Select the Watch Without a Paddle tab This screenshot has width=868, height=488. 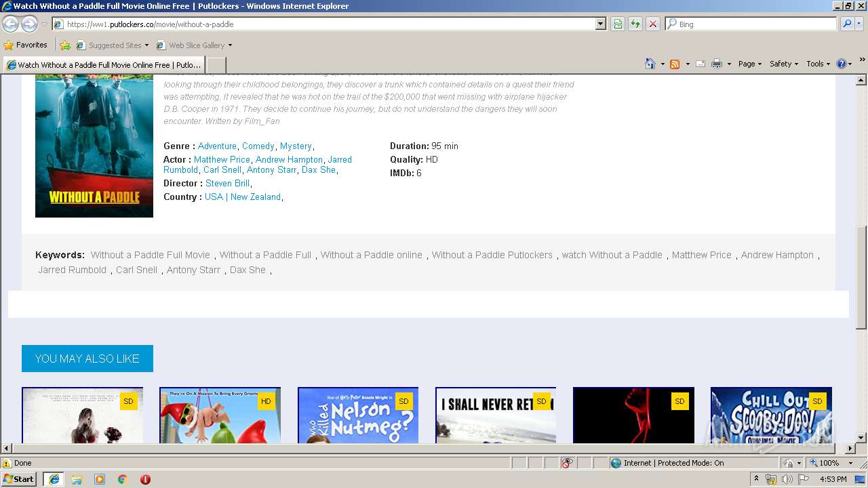point(104,65)
